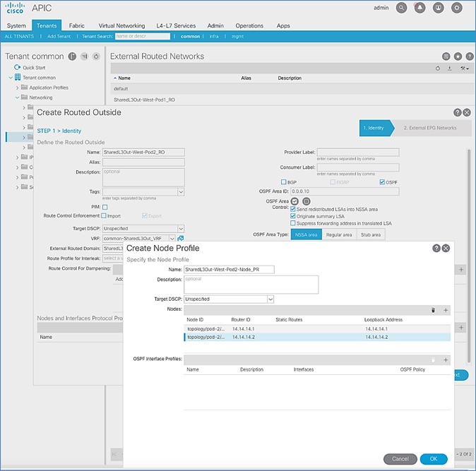Click the second OSPF Area Control round icon
Image resolution: width=476 pixels, height=471 pixels.
click(x=307, y=201)
